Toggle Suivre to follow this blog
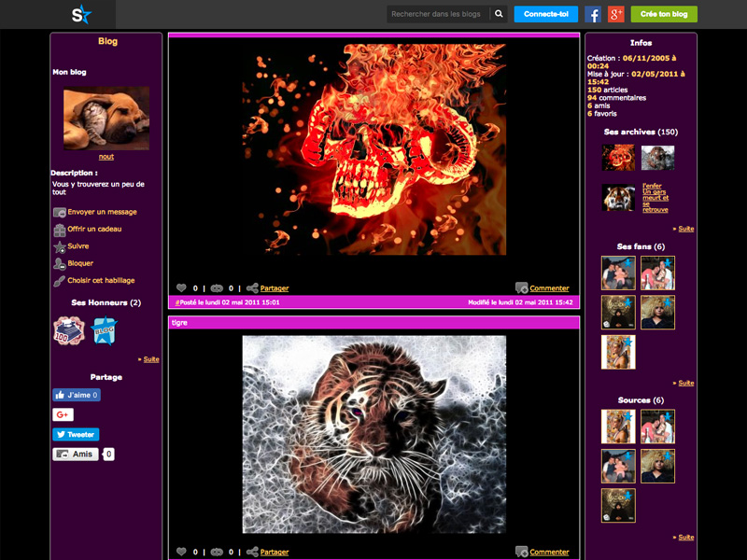 tap(78, 246)
